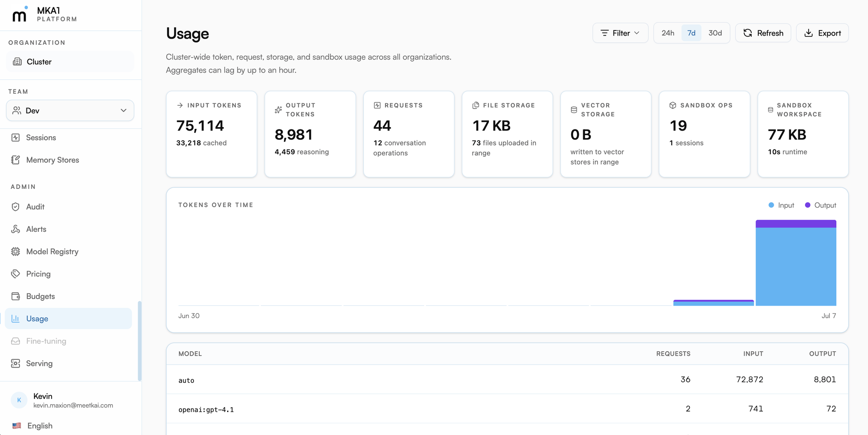The width and height of the screenshot is (868, 435).
Task: Toggle the Input series in chart legend
Action: (x=781, y=205)
